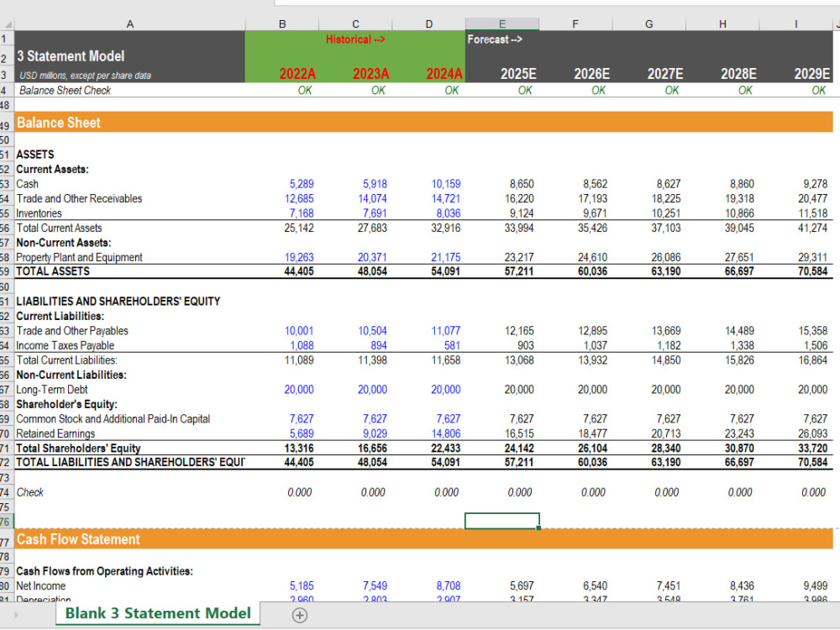The image size is (840, 630).
Task: Click the Property Plant and Equipment label
Action: 79,257
